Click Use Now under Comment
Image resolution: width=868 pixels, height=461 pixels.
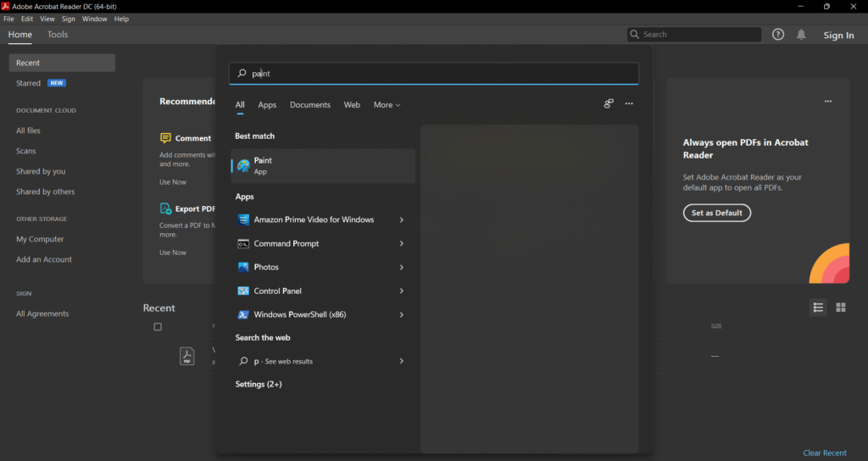coord(173,182)
